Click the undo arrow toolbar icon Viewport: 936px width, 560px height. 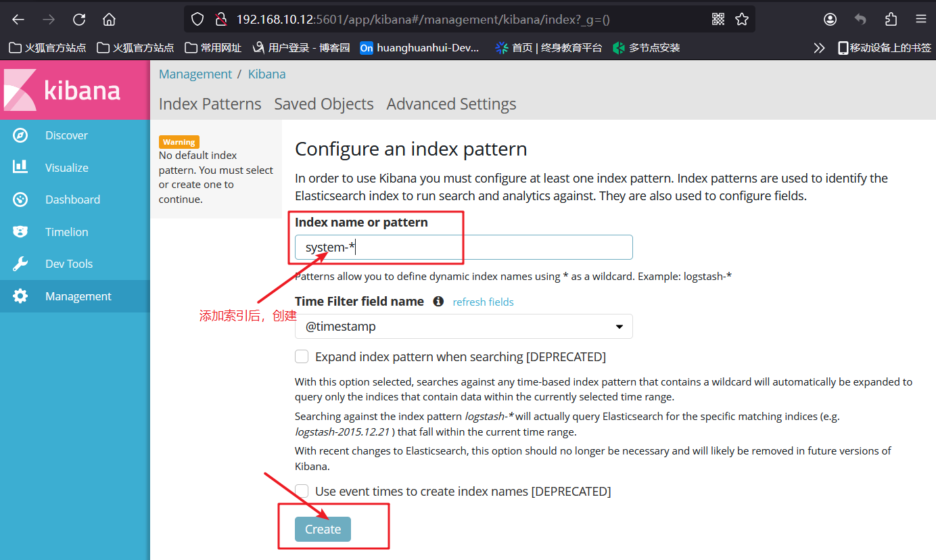860,20
